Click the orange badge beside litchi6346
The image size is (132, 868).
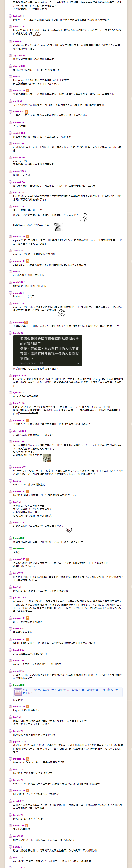click(26, 323)
